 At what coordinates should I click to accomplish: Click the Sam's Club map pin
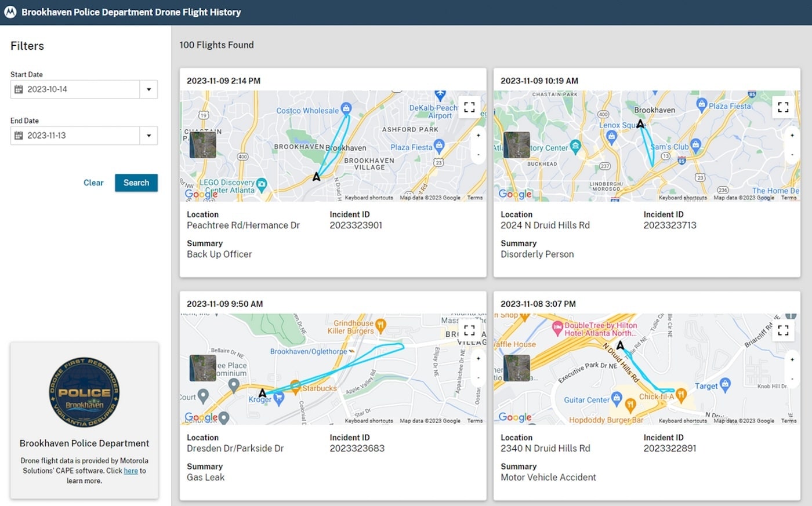coord(695,144)
